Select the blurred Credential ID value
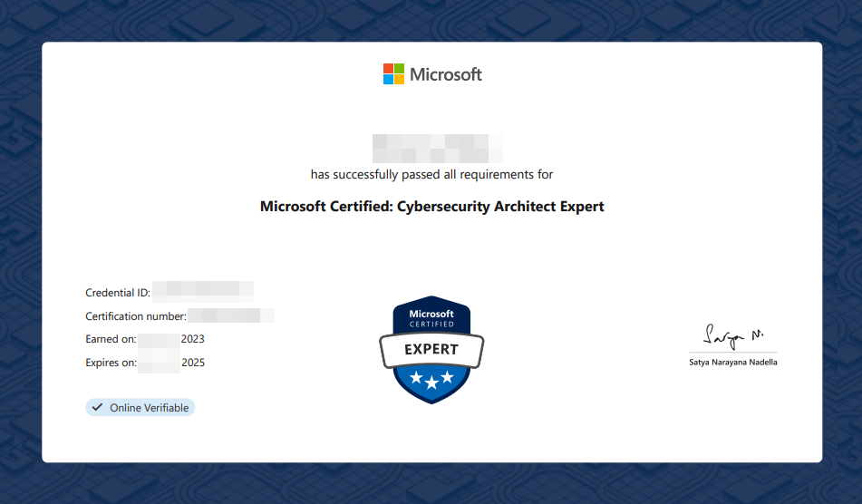Image resolution: width=862 pixels, height=504 pixels. (x=202, y=292)
